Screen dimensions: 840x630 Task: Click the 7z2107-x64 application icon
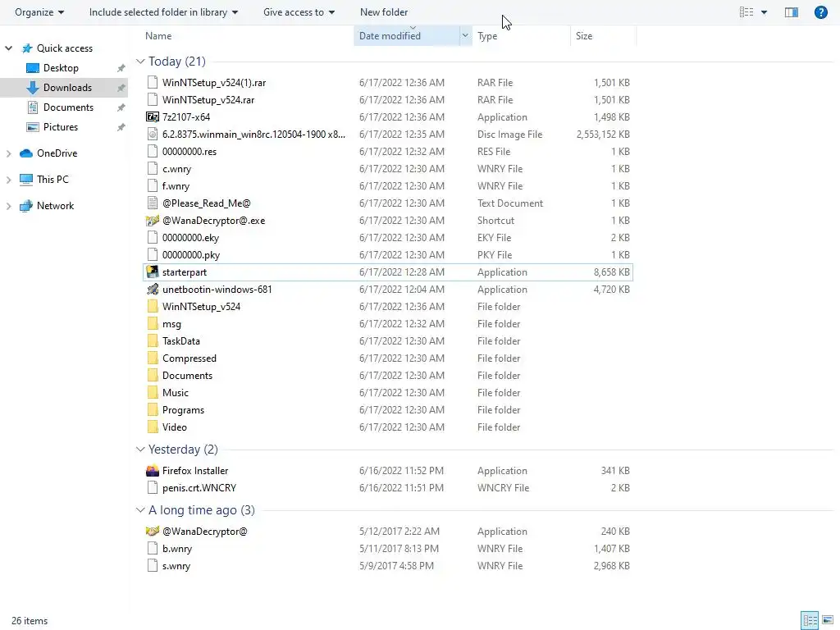[153, 116]
